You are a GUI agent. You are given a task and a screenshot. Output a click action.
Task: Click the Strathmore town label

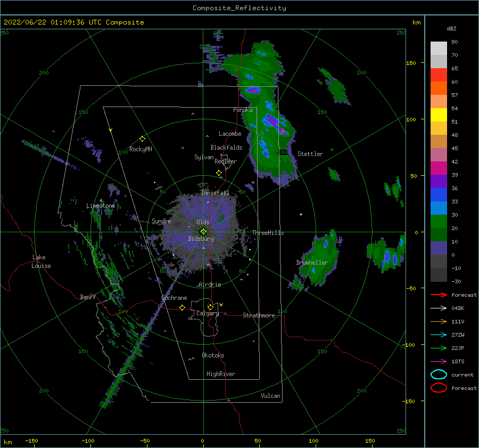259,315
